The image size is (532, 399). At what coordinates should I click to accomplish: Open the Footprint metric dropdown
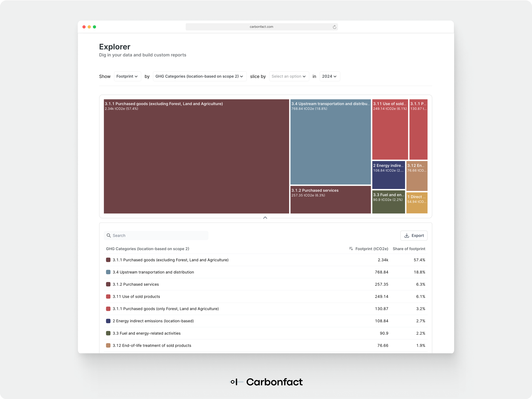[127, 76]
